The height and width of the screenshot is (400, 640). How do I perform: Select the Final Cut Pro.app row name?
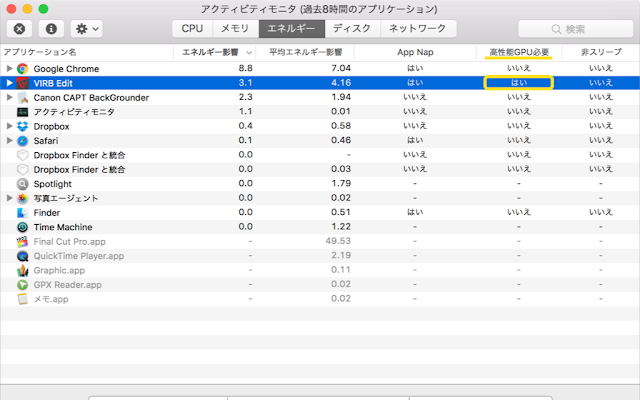pos(69,242)
